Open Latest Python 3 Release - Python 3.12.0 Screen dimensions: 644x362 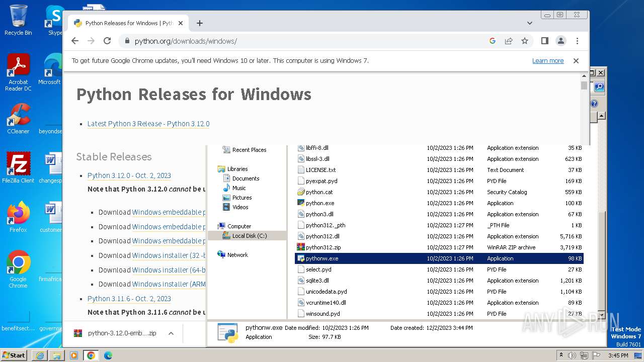pos(148,124)
